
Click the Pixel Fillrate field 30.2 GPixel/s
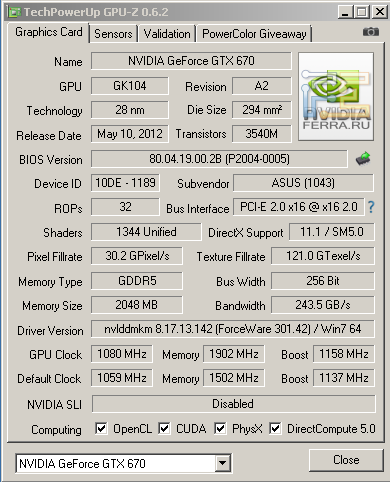(x=137, y=256)
